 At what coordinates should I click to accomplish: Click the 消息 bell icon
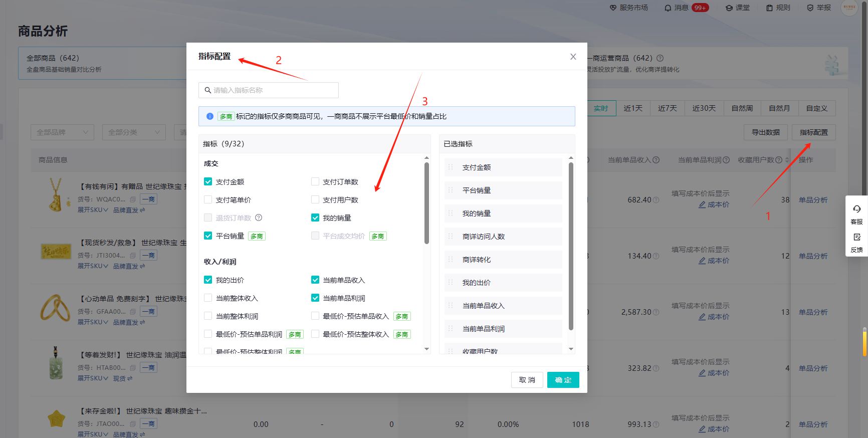click(668, 8)
